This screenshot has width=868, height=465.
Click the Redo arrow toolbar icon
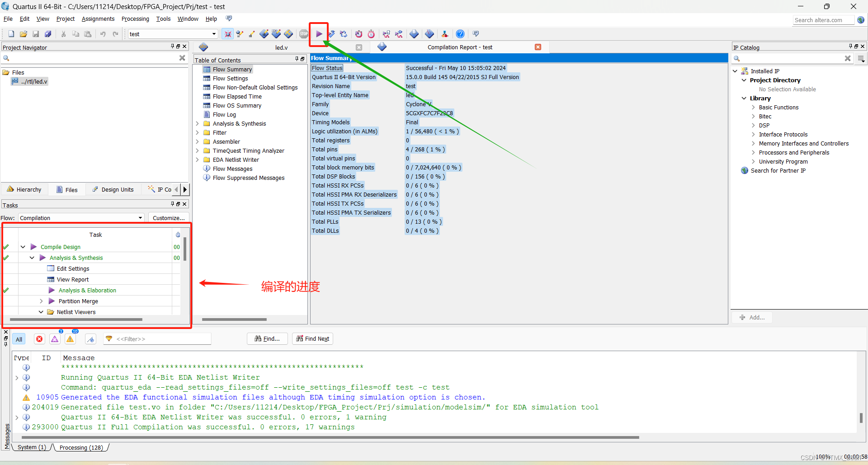(x=115, y=34)
